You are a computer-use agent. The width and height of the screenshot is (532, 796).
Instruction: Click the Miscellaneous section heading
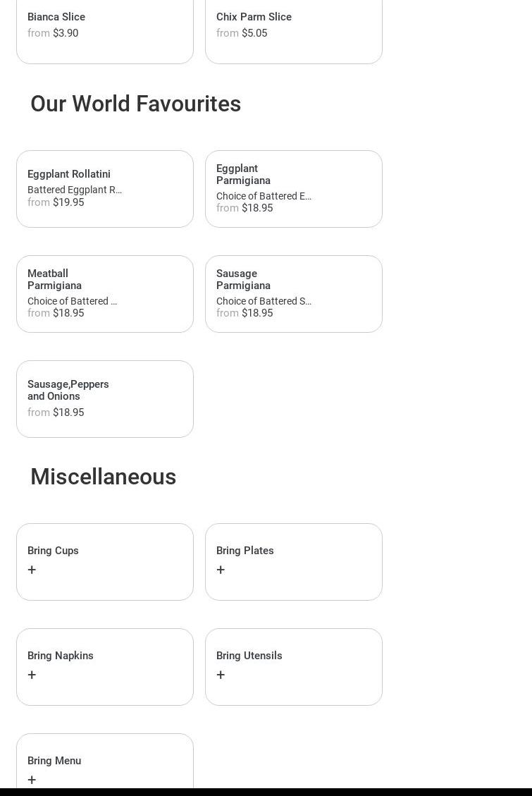pos(103,477)
